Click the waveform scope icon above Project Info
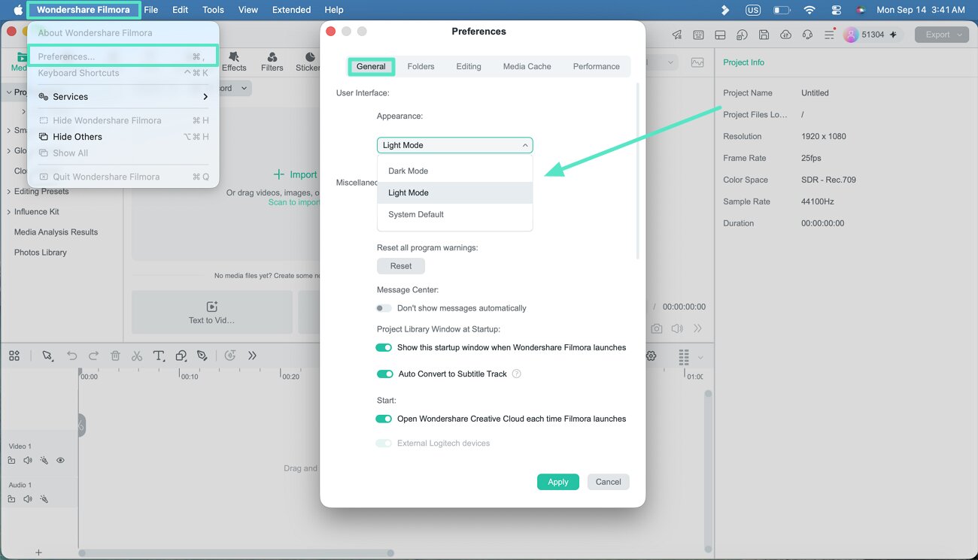978x560 pixels. pyautogui.click(x=697, y=62)
